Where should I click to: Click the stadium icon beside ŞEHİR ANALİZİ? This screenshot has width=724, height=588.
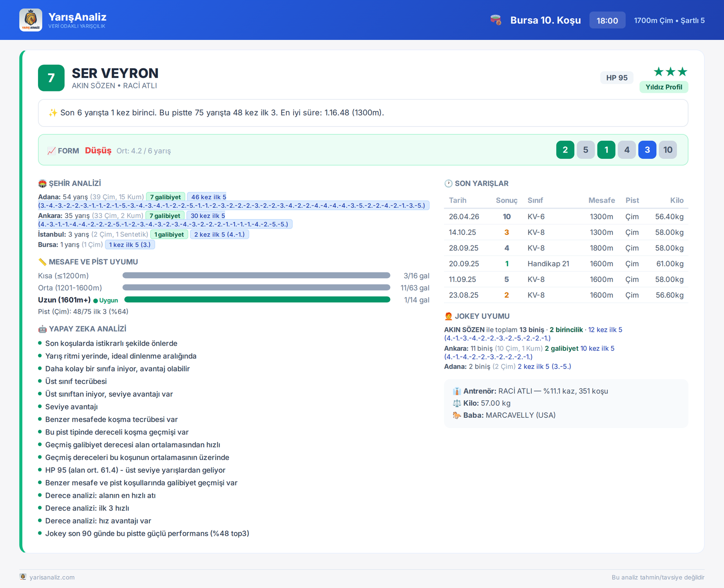tap(43, 183)
